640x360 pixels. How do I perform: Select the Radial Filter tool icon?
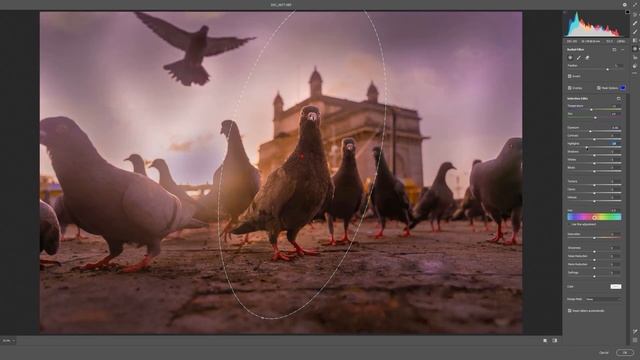tap(635, 49)
